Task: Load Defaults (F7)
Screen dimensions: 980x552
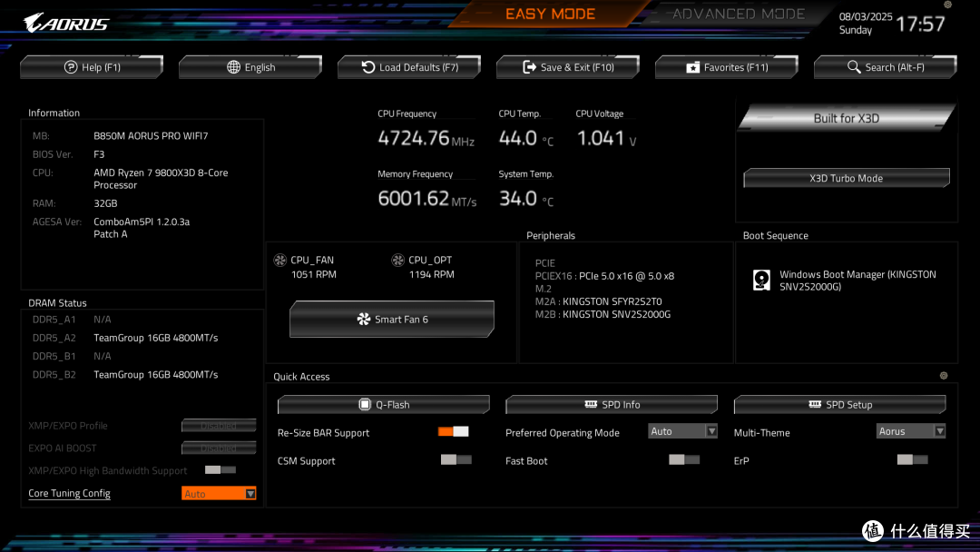Action: point(409,67)
